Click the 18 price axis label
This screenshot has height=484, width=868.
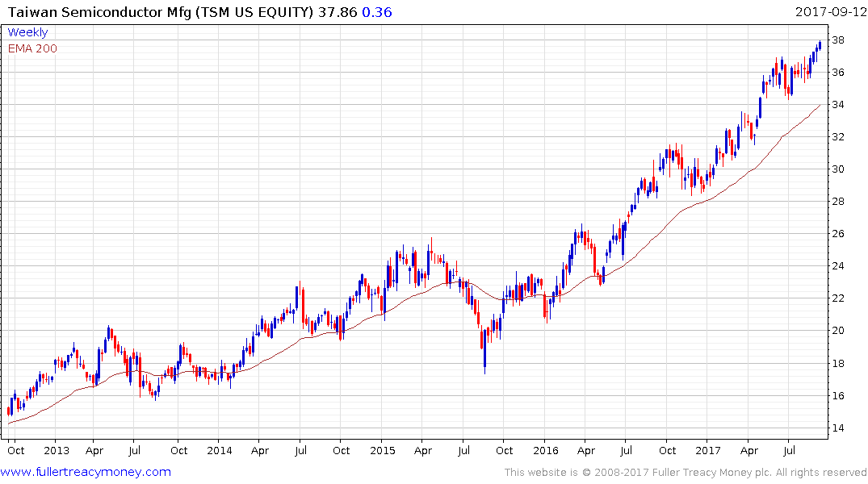click(838, 364)
